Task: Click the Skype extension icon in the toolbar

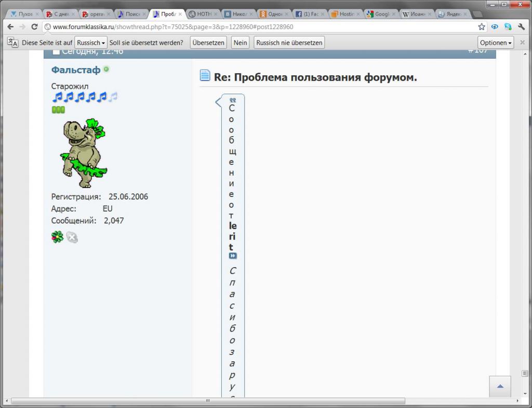Action: coord(508,27)
